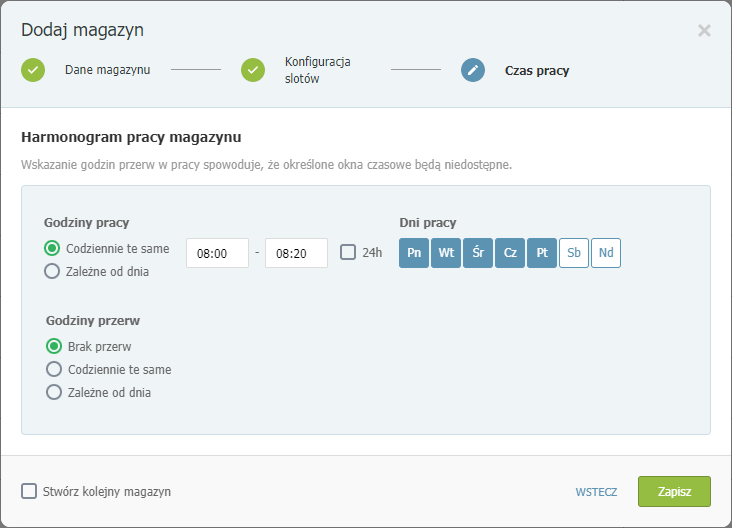Screen dimensions: 732x528
Task: Check Stwórz kolejny magazyn checkbox
Action: click(29, 491)
